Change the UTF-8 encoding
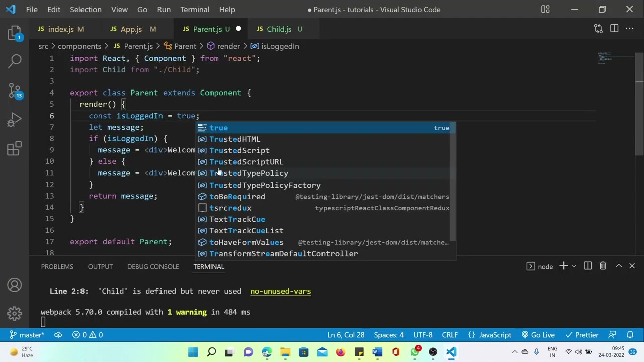The height and width of the screenshot is (362, 644). pos(423,335)
